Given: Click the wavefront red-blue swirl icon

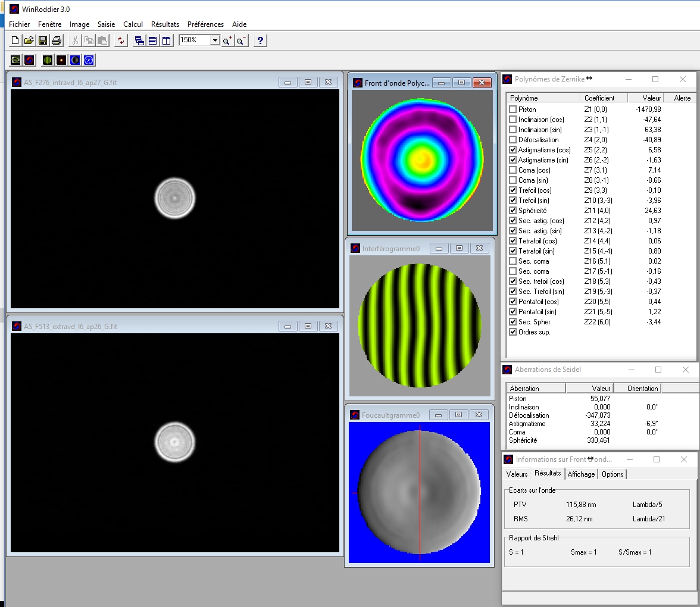Looking at the screenshot, I should pyautogui.click(x=29, y=60).
